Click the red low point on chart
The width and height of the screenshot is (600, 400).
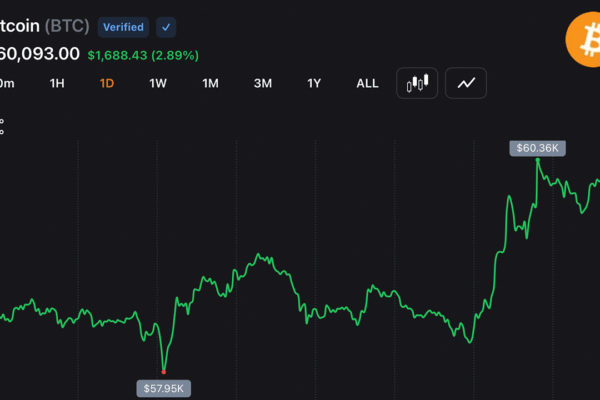[164, 372]
